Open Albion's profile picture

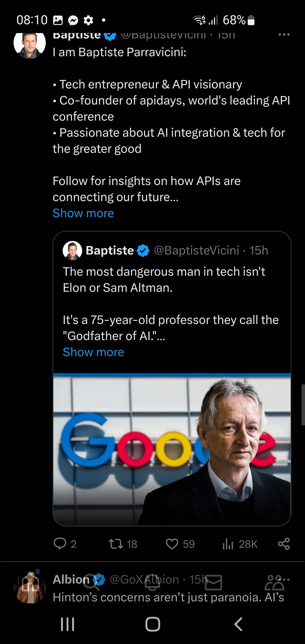pyautogui.click(x=30, y=587)
